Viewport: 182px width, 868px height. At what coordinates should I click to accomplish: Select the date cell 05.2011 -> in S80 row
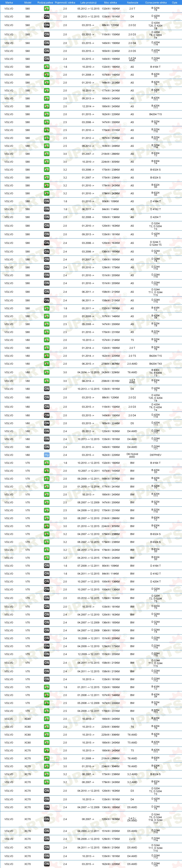point(88,308)
